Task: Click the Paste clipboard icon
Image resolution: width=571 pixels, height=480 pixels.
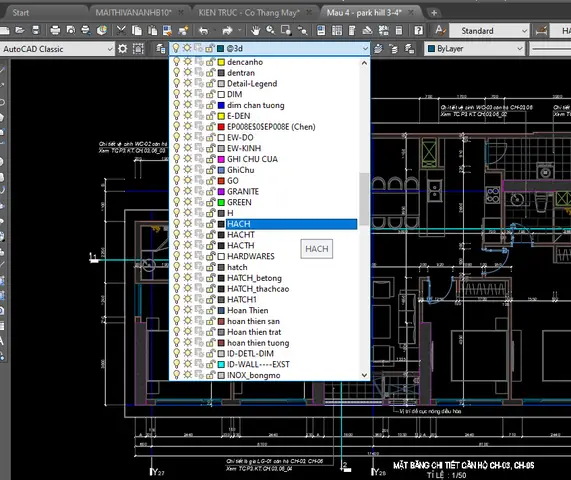Action: click(153, 30)
